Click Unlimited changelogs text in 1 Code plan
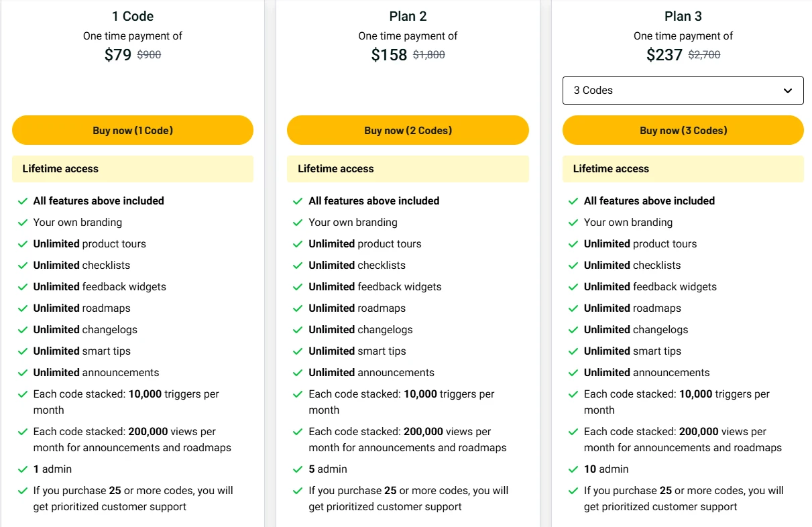This screenshot has height=527, width=812. coord(85,329)
